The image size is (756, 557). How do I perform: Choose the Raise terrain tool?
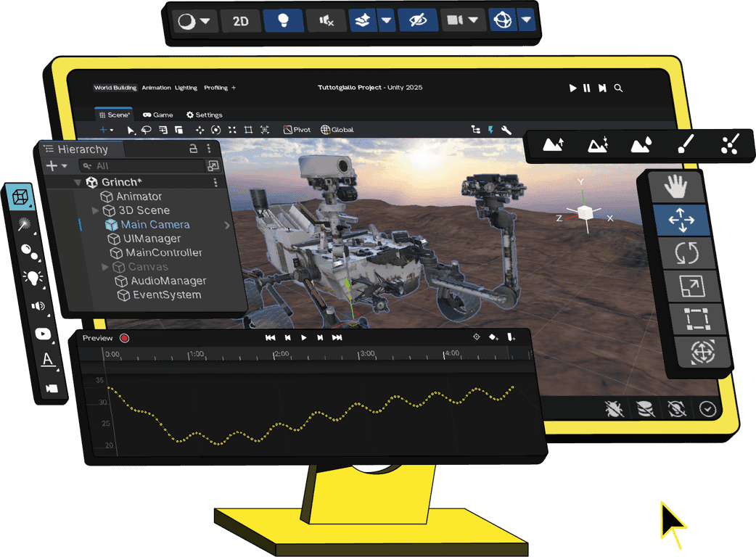tap(554, 144)
